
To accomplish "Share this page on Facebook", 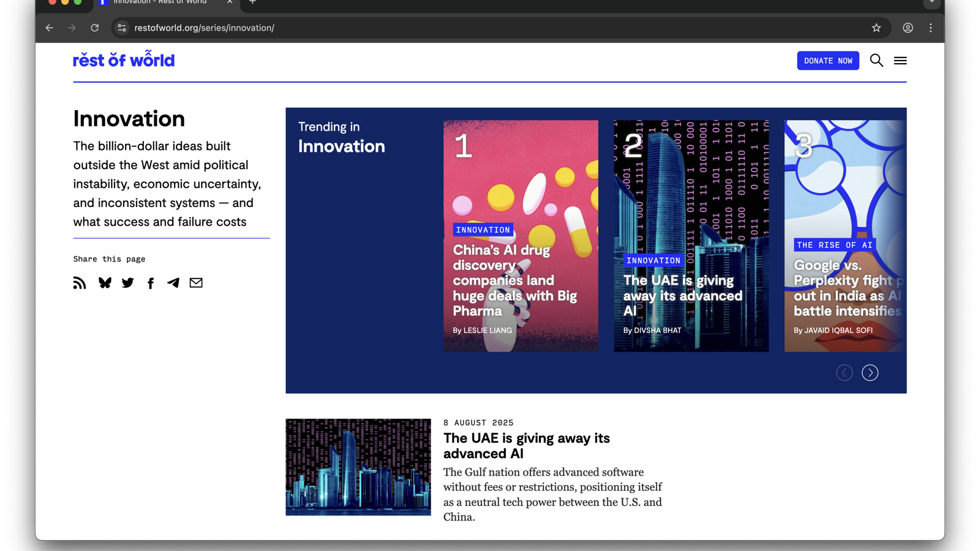I will click(x=151, y=283).
